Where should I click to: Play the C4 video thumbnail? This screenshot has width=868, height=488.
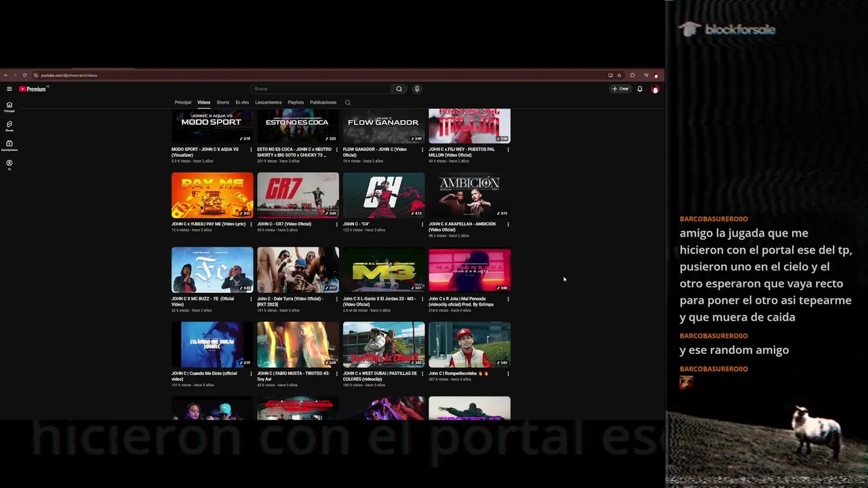click(x=384, y=195)
